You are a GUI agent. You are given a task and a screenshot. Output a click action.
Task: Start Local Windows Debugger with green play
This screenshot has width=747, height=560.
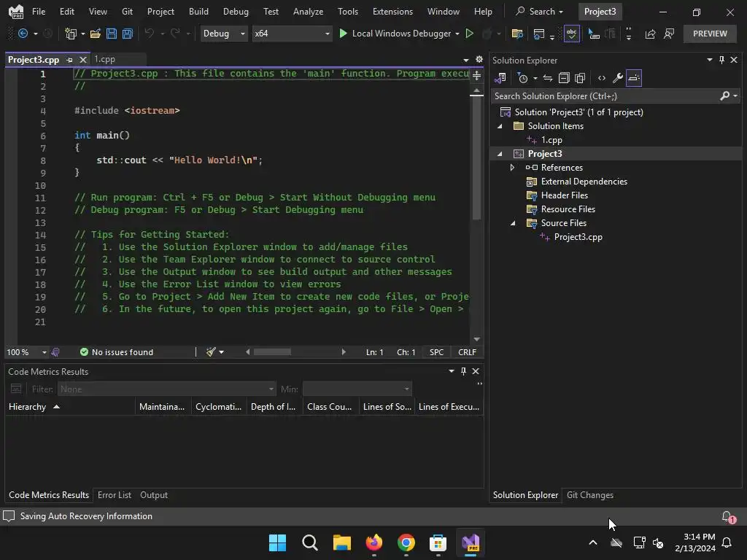click(x=343, y=34)
